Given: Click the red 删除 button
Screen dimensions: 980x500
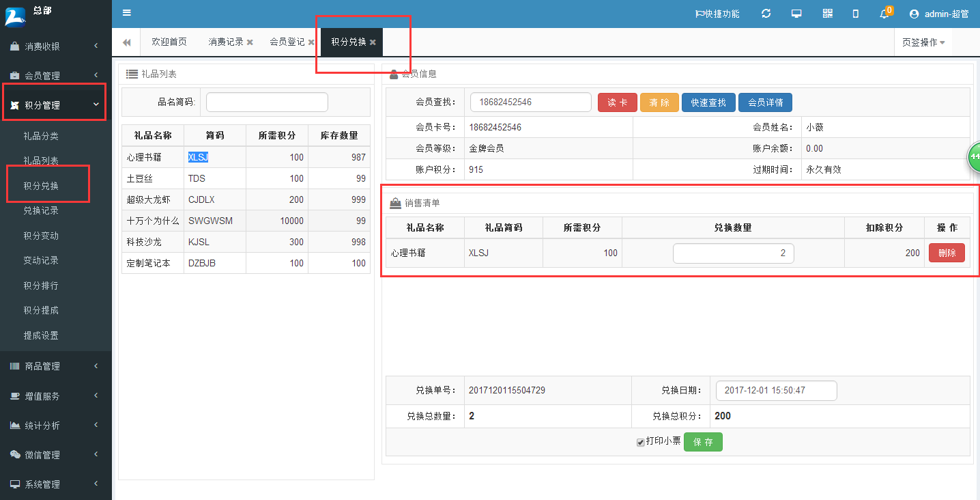Looking at the screenshot, I should 947,253.
